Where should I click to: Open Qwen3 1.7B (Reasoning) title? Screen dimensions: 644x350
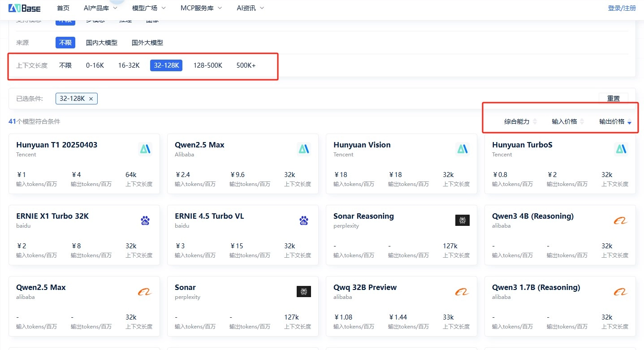[x=536, y=287]
